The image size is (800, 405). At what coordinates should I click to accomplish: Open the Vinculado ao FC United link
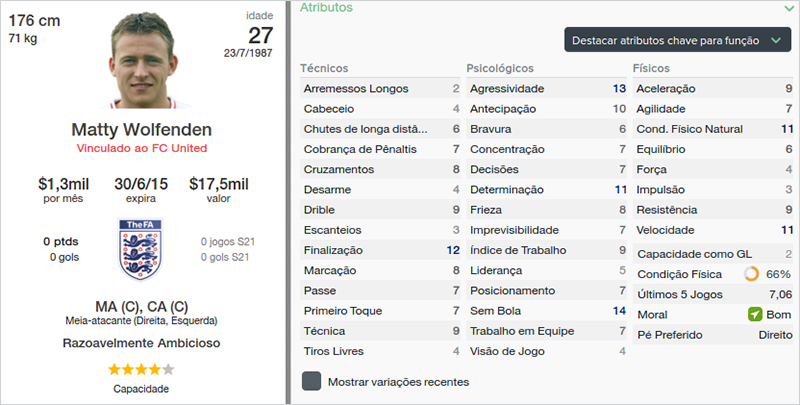140,147
